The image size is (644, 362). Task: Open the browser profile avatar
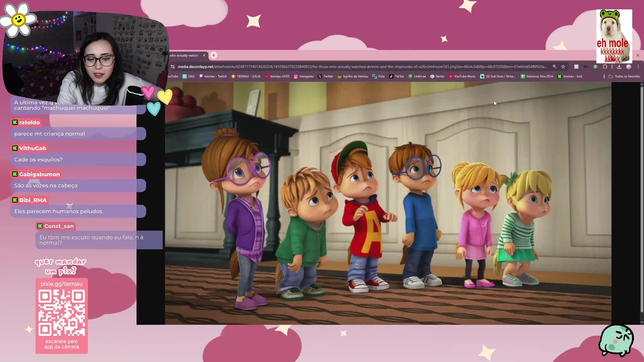(628, 66)
